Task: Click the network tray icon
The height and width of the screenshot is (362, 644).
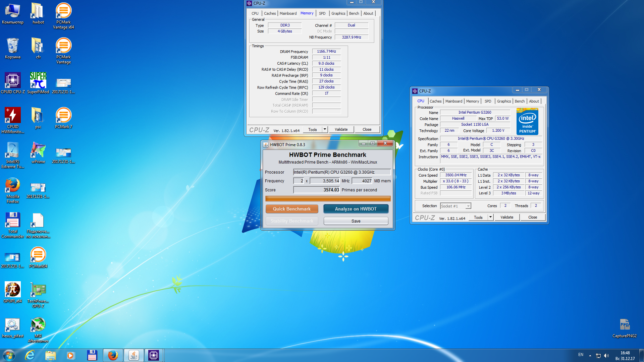Action: 598,356
